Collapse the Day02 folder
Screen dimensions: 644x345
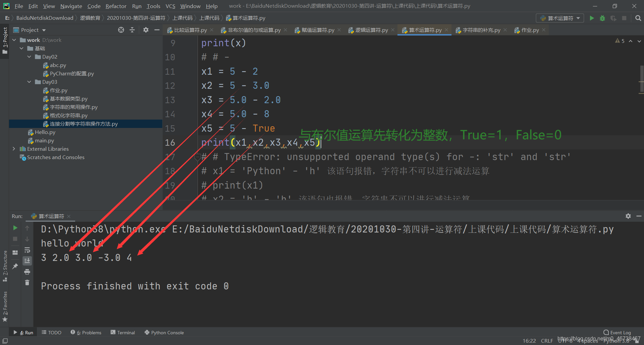click(29, 57)
